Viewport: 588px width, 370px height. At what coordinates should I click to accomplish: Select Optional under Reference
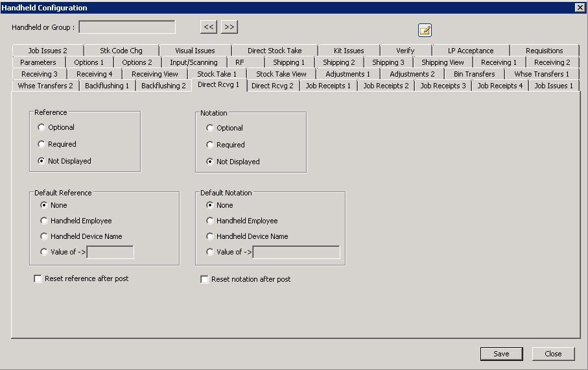tap(42, 127)
